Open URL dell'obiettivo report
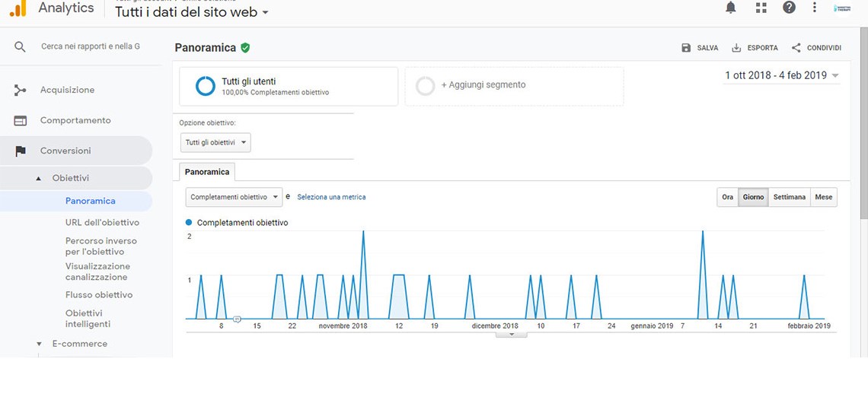The image size is (868, 416). (x=103, y=223)
